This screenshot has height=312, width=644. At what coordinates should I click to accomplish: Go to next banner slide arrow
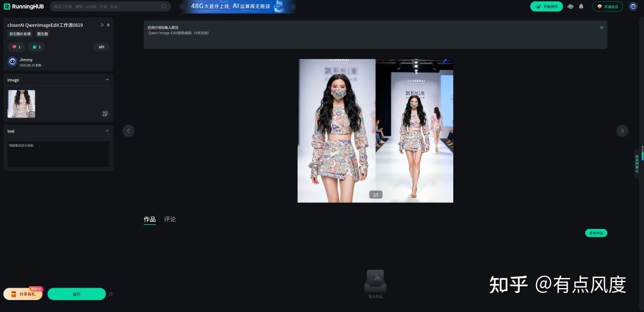[294, 6]
